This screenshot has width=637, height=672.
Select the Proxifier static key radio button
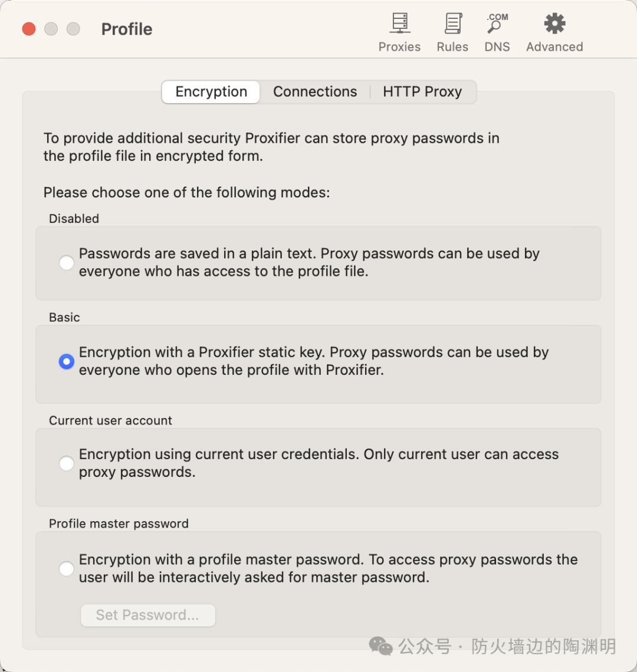coord(67,361)
